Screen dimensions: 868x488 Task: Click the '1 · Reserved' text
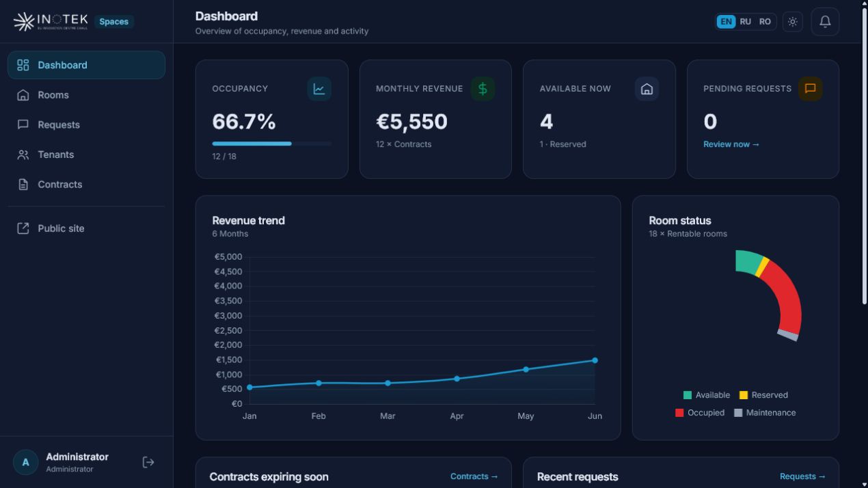click(562, 144)
